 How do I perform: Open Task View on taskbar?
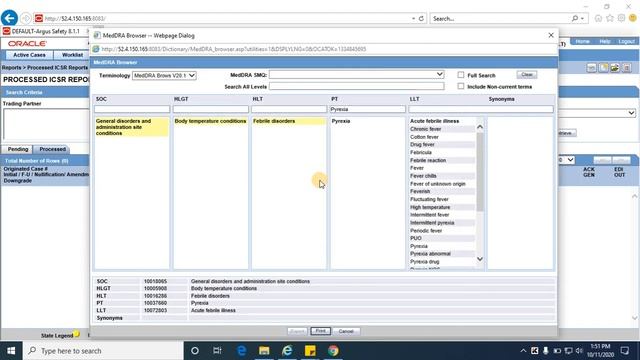click(x=217, y=351)
